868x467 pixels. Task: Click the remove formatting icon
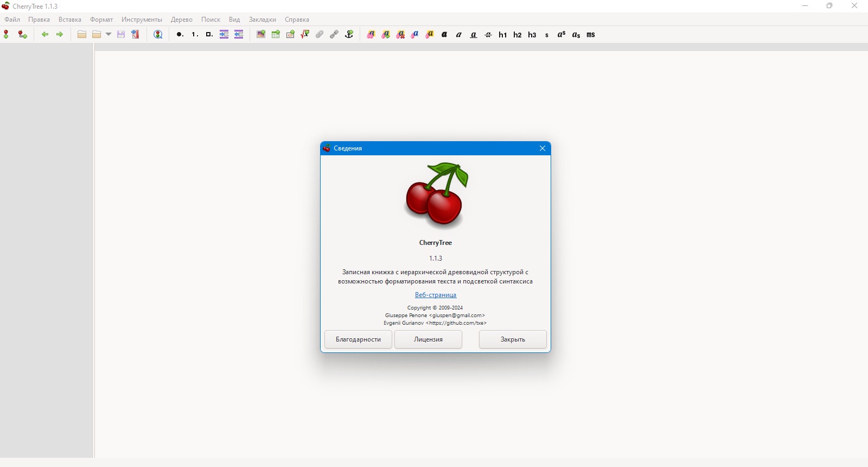[x=400, y=34]
